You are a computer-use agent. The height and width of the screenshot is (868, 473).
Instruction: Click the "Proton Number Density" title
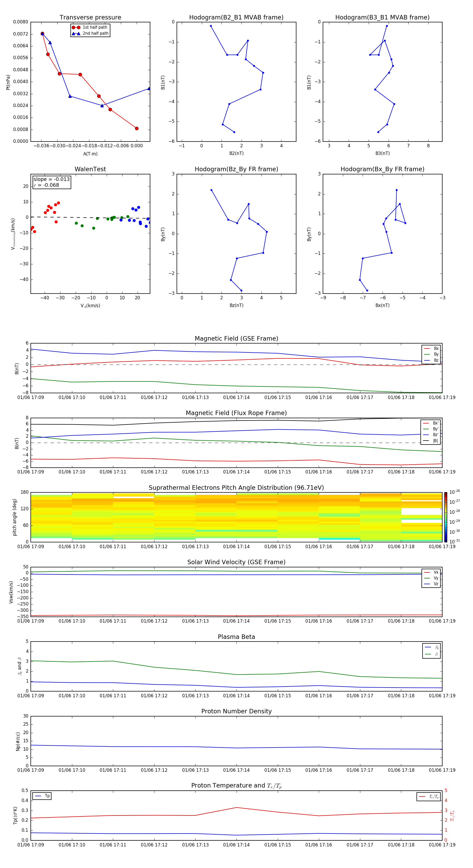pos(236,711)
